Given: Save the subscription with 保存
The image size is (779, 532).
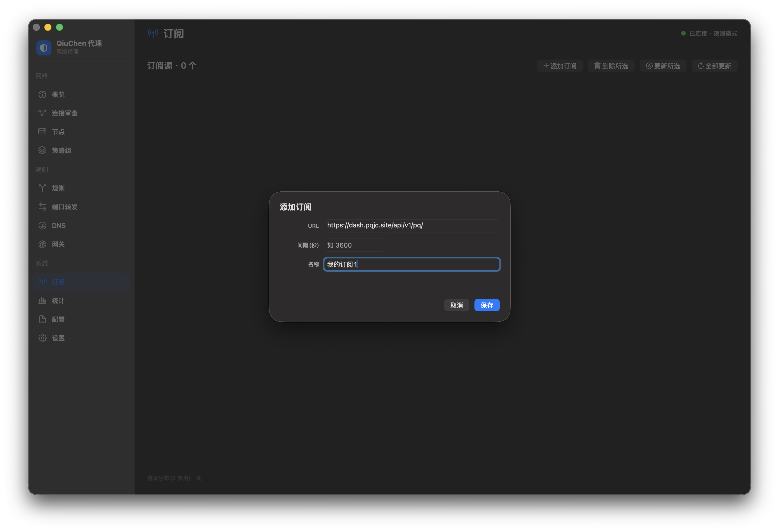Looking at the screenshot, I should pyautogui.click(x=487, y=305).
